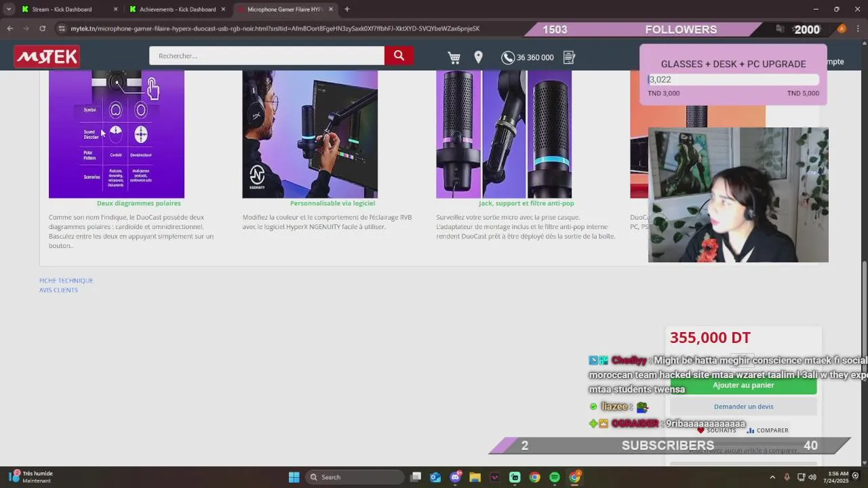Close the Stream - Kick Dashboard tab
Screen dimensions: 868x488
(115, 9)
